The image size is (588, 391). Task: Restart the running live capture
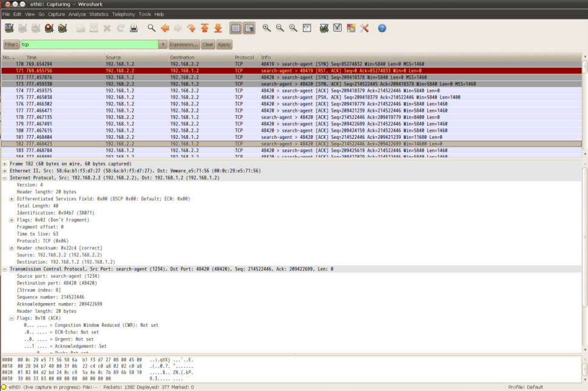(63, 28)
